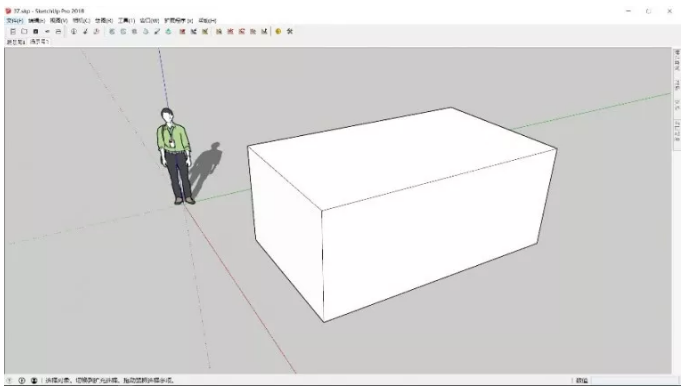Click the round circle icon in second toolbar group

coord(74,32)
